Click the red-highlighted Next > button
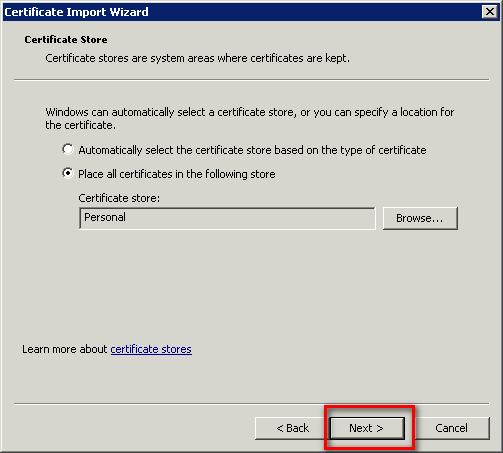 tap(367, 428)
